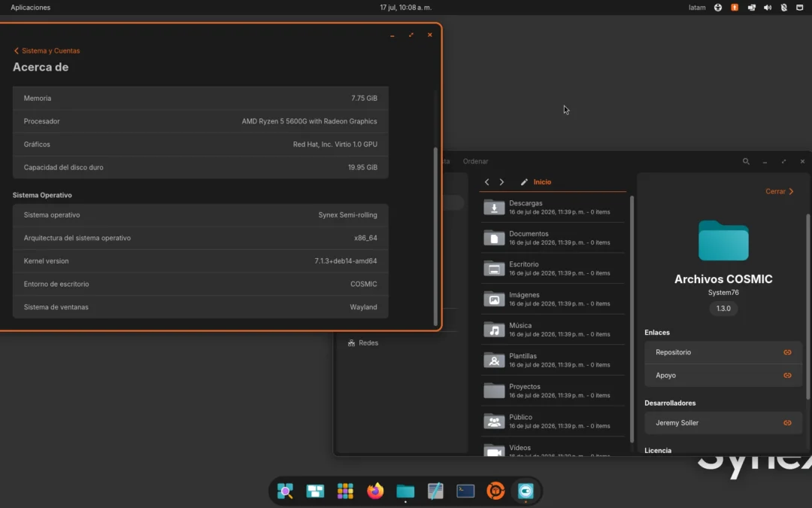Open the Escritorio folder
812x508 pixels.
pyautogui.click(x=553, y=269)
